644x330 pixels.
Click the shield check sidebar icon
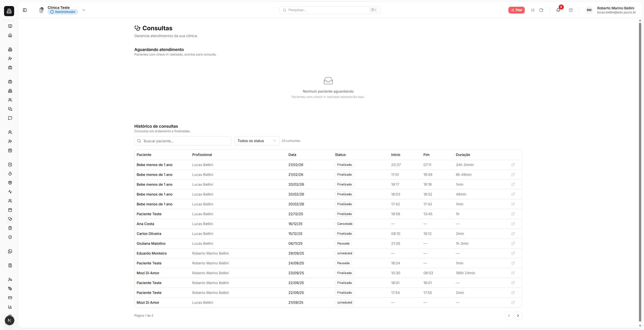click(x=10, y=237)
